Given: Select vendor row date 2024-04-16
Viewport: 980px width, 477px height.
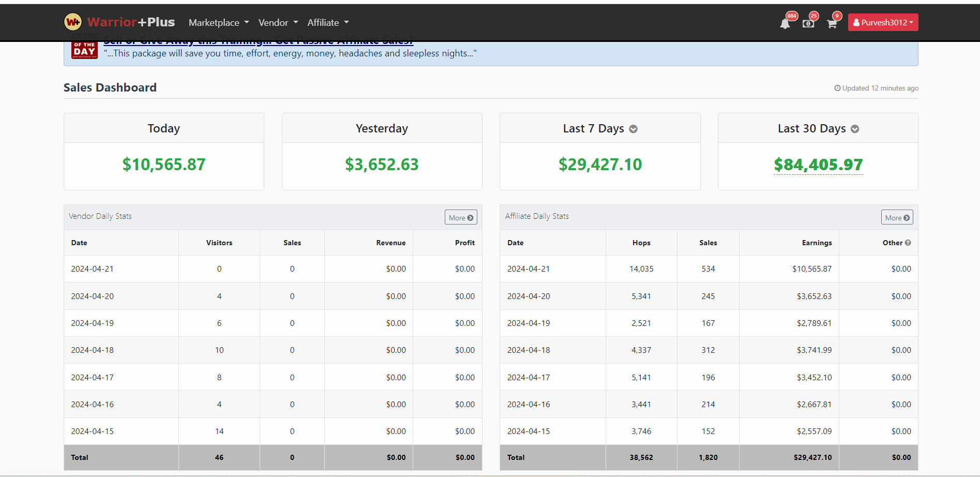Looking at the screenshot, I should point(92,405).
